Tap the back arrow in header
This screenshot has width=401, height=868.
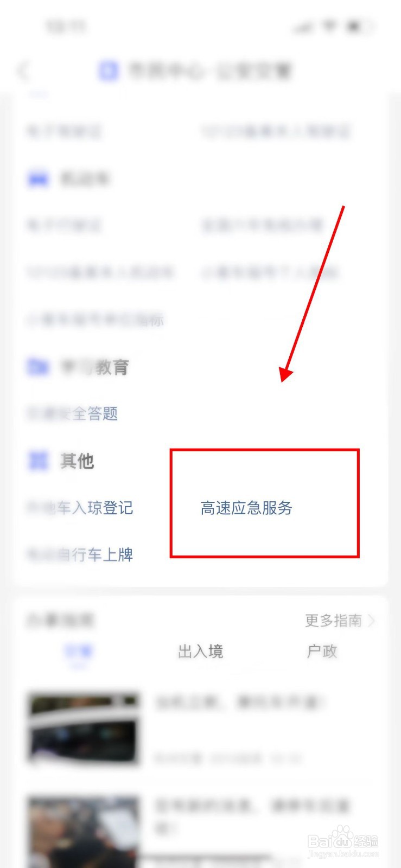23,71
